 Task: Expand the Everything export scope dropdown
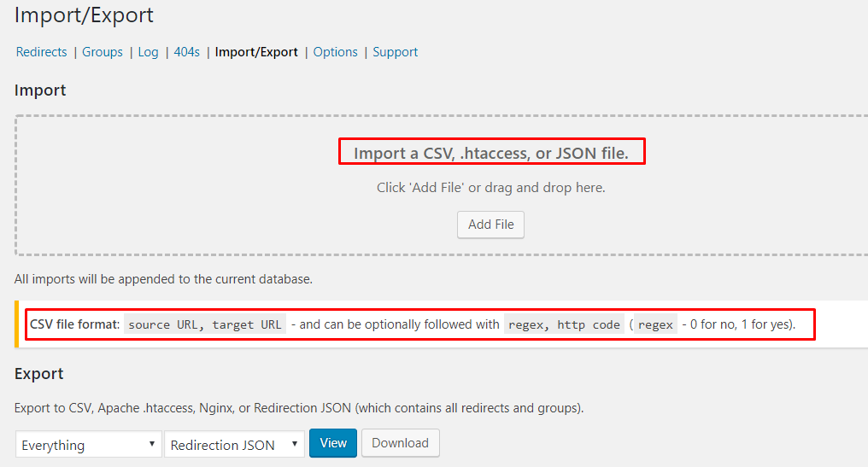(89, 444)
